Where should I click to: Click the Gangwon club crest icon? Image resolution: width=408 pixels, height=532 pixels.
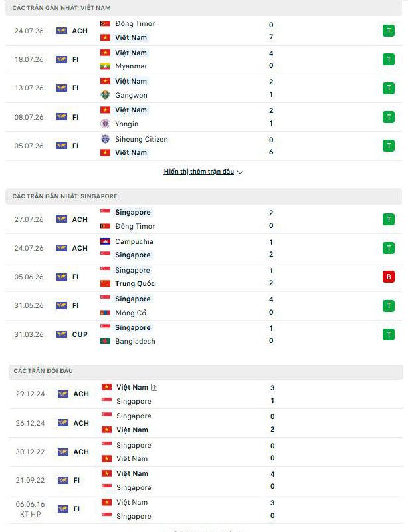(x=105, y=95)
